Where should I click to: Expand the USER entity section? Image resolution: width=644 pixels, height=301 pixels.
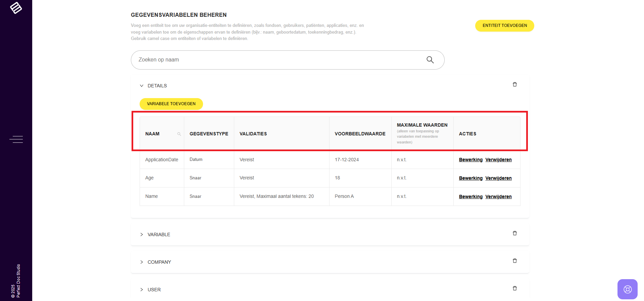point(142,290)
